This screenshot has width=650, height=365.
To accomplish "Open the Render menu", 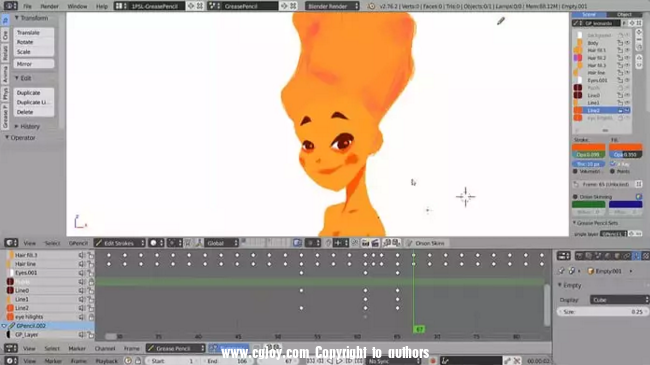I will point(49,6).
